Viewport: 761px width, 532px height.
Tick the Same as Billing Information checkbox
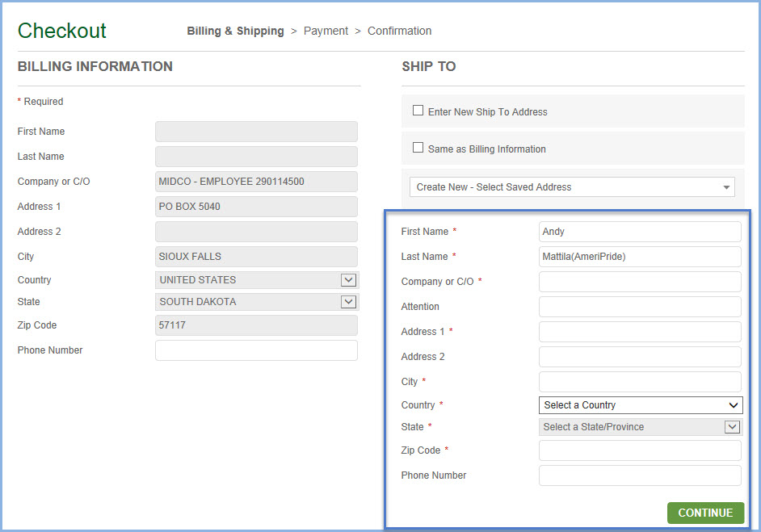coord(418,148)
